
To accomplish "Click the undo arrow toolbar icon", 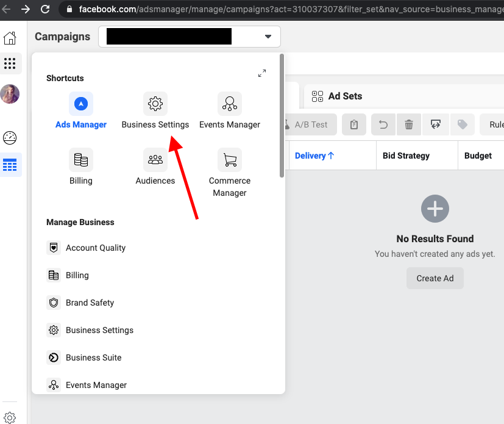I will (383, 124).
